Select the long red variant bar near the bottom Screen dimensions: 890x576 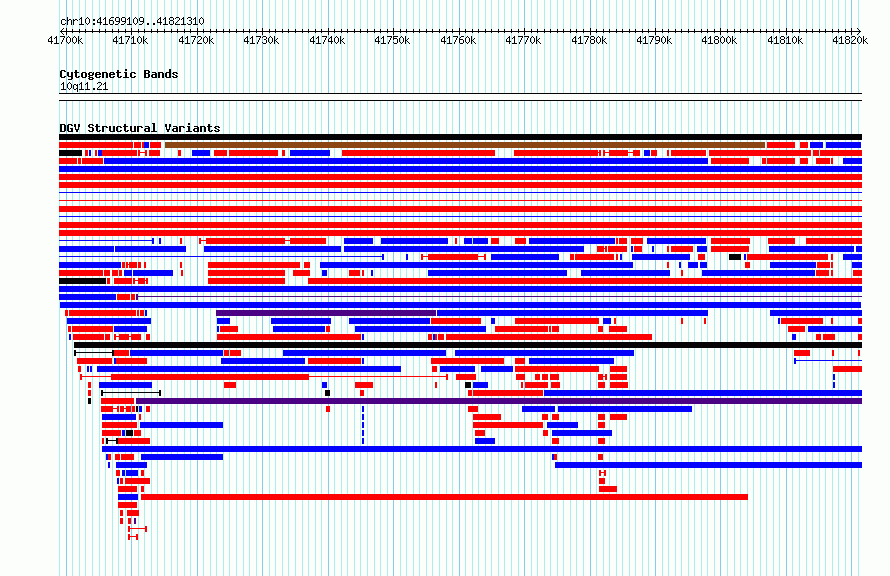pos(444,497)
